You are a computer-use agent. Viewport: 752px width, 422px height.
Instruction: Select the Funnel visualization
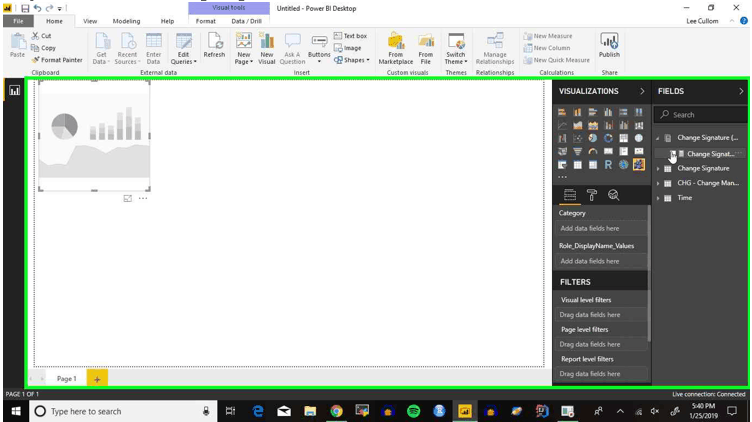click(x=577, y=152)
